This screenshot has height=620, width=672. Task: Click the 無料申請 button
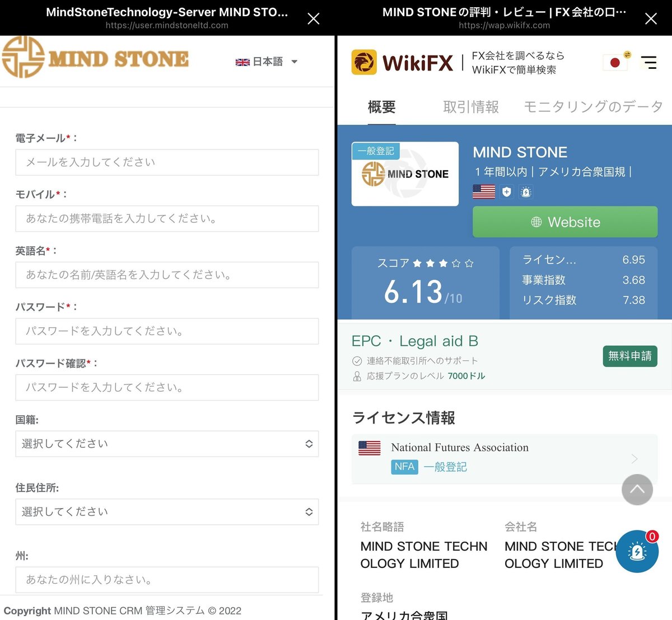[630, 356]
